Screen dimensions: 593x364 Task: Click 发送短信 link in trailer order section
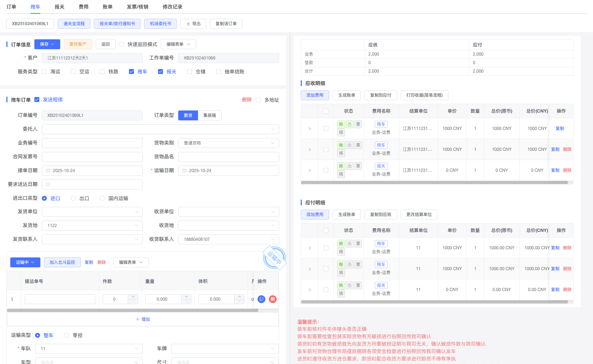pos(52,99)
